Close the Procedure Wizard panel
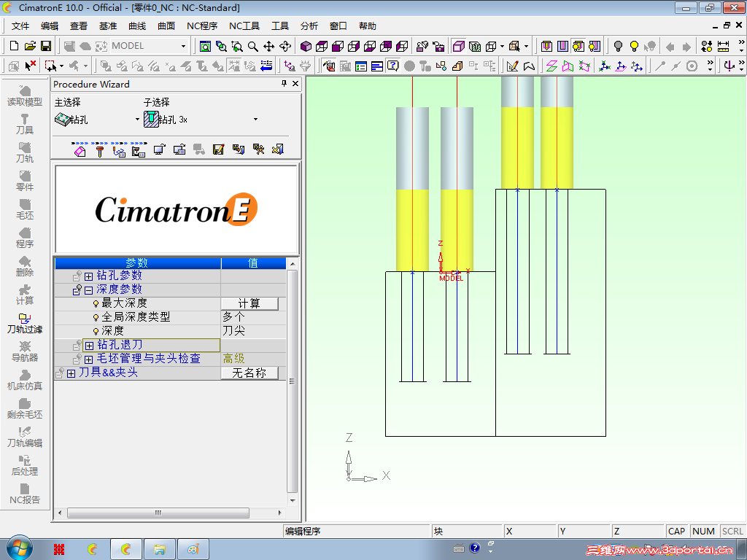Image resolution: width=747 pixels, height=560 pixels. click(x=295, y=84)
